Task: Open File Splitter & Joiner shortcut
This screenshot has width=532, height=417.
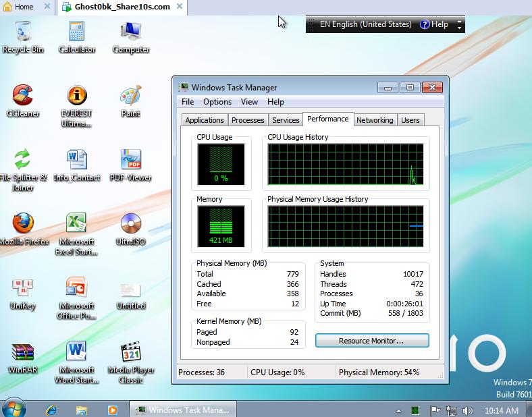Action: point(23,170)
